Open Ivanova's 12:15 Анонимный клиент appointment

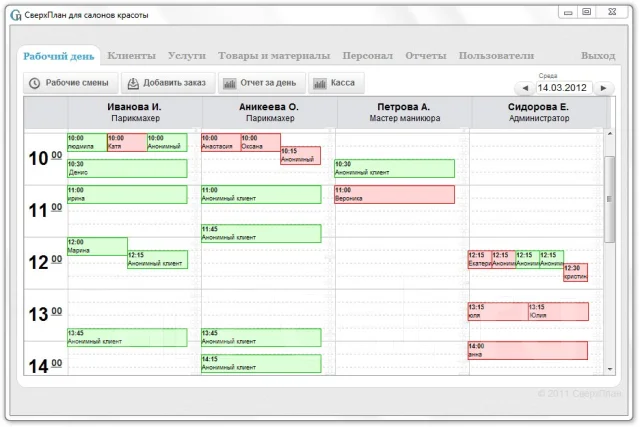pyautogui.click(x=158, y=260)
